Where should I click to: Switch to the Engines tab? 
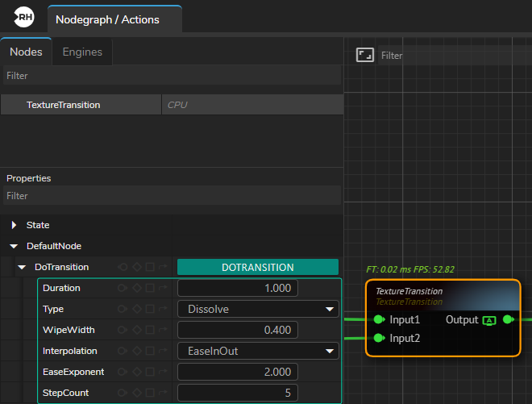click(x=82, y=52)
